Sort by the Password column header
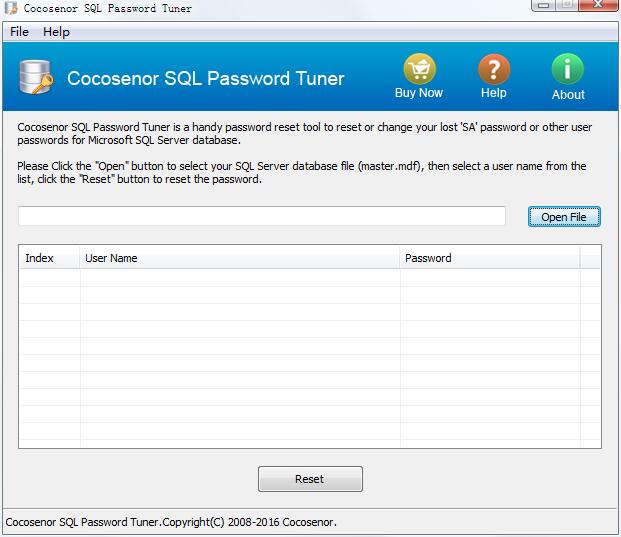621x537 pixels. click(490, 258)
